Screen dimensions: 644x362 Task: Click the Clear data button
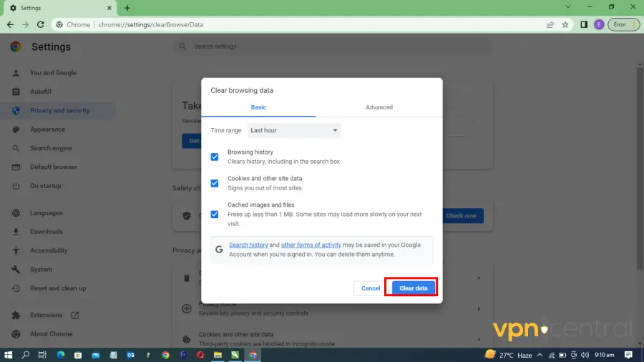click(413, 288)
